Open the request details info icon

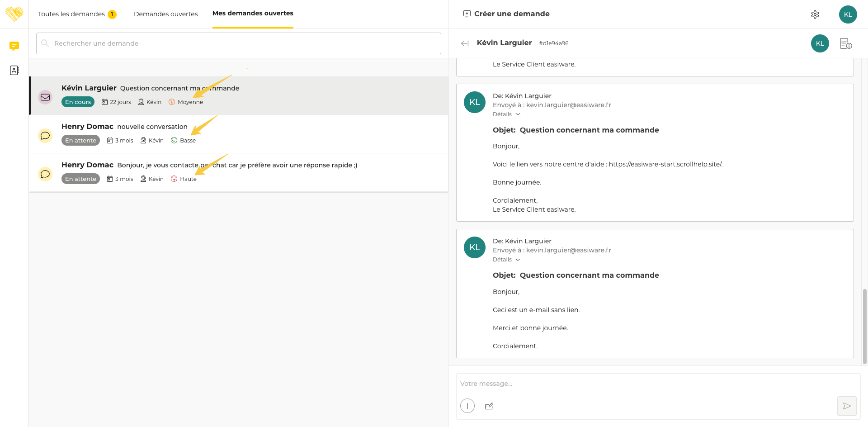[845, 43]
